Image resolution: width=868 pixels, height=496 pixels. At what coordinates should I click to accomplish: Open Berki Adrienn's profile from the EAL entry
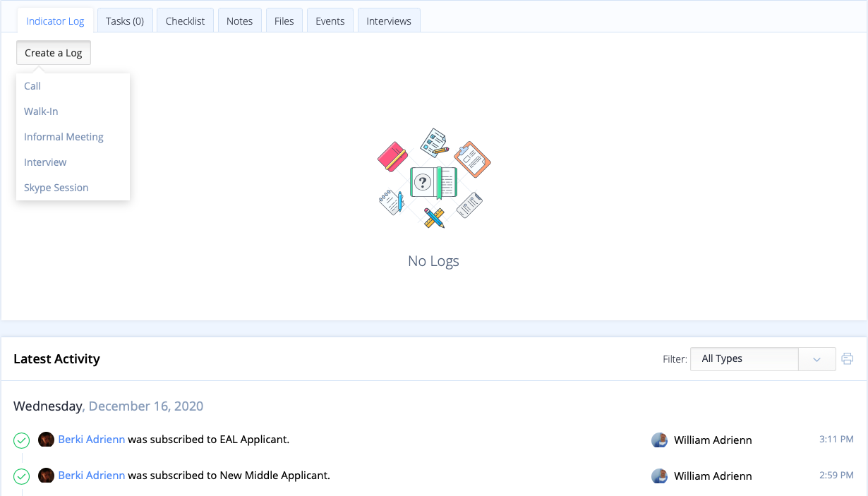(91, 439)
